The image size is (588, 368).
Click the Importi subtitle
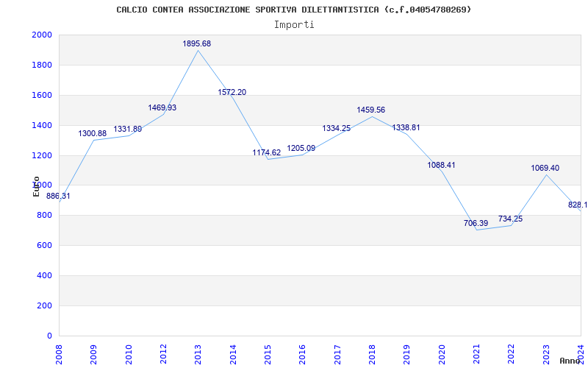(294, 25)
